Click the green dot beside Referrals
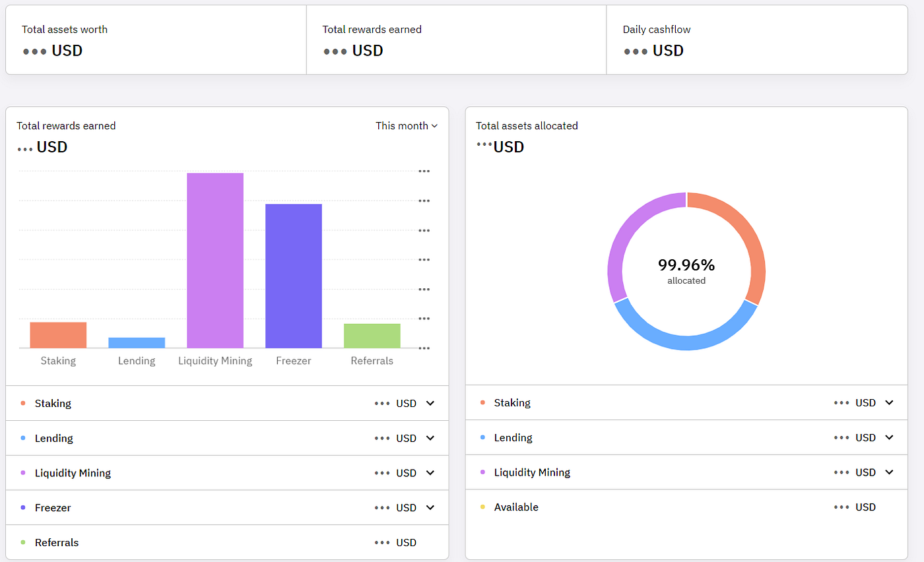This screenshot has width=924, height=562. pos(23,542)
